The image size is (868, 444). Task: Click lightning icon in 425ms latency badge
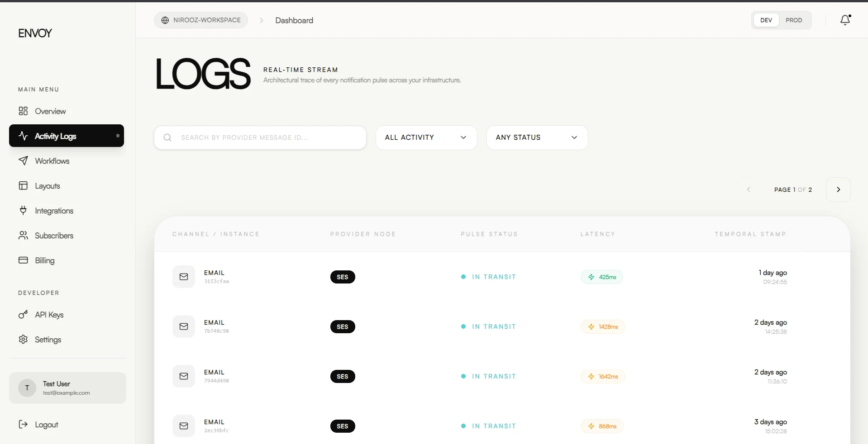[591, 277]
